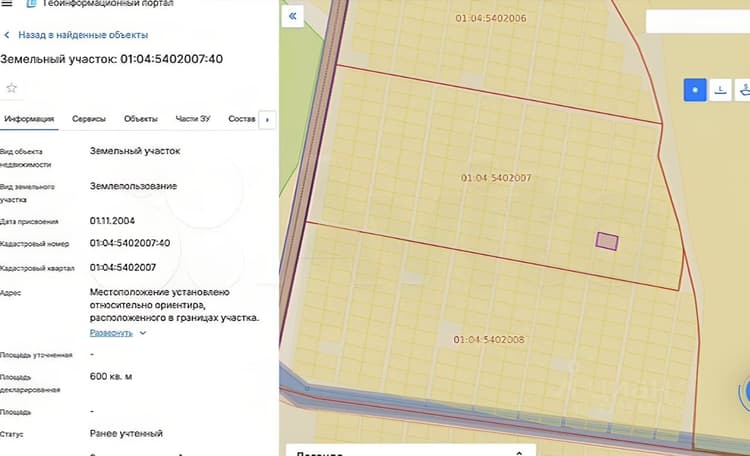The image size is (750, 456).
Task: Select the polygon area map tool
Action: (x=743, y=90)
